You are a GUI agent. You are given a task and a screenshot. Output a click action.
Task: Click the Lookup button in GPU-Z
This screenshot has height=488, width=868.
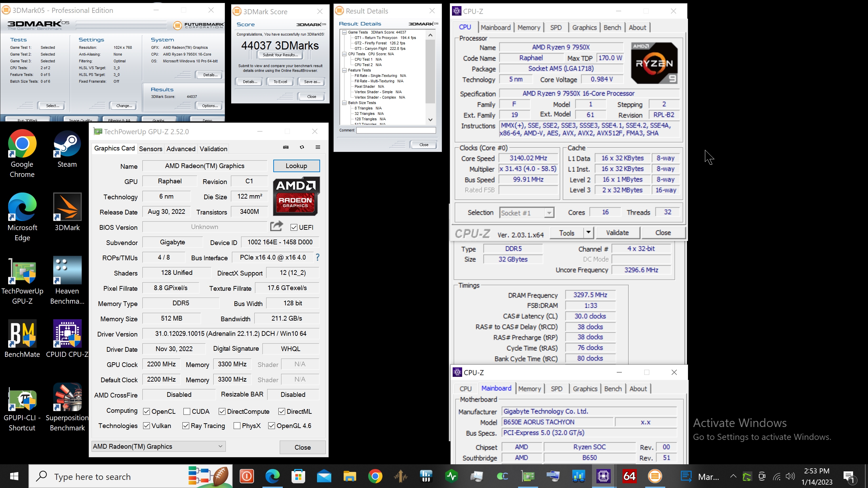tap(296, 166)
